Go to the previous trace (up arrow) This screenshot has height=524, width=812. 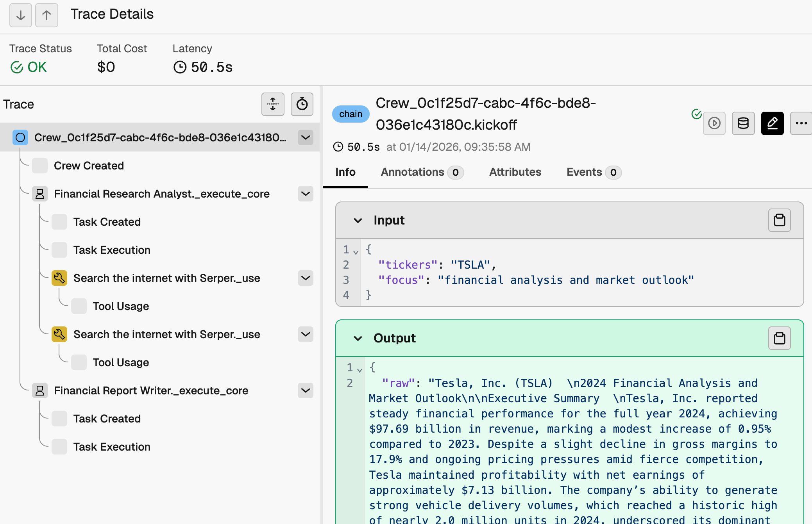47,15
